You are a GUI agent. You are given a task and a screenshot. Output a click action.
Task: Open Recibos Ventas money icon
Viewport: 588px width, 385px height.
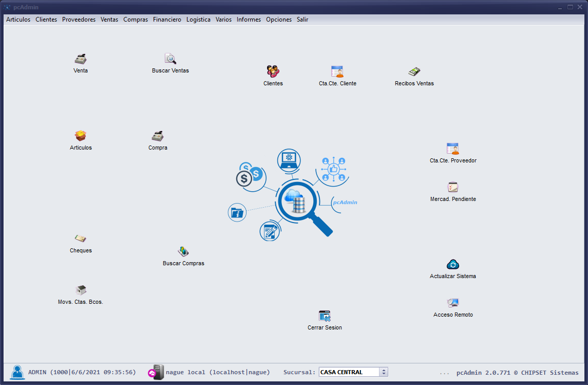click(x=414, y=72)
